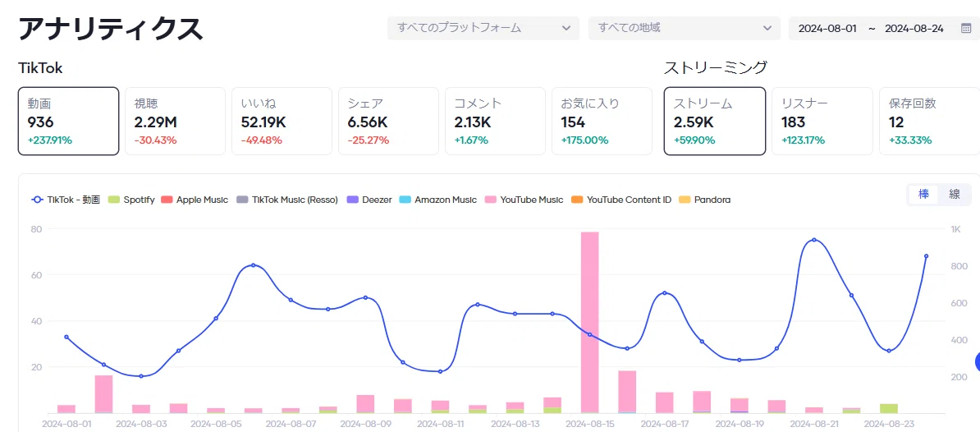Toggle YouTube Content ID legend series
This screenshot has width=980, height=432.
(x=621, y=200)
